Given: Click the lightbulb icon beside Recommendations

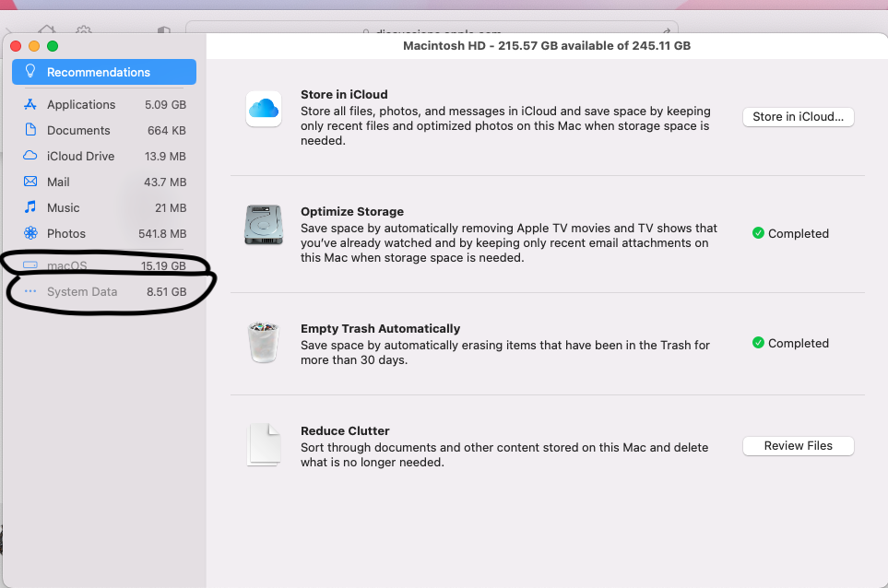Looking at the screenshot, I should point(30,71).
